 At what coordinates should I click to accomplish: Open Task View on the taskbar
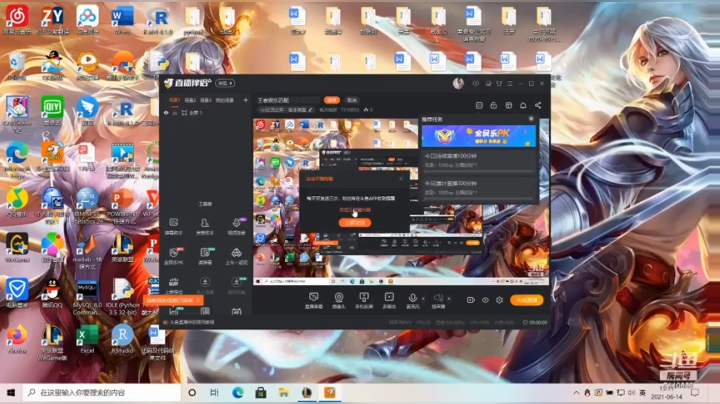(x=214, y=393)
